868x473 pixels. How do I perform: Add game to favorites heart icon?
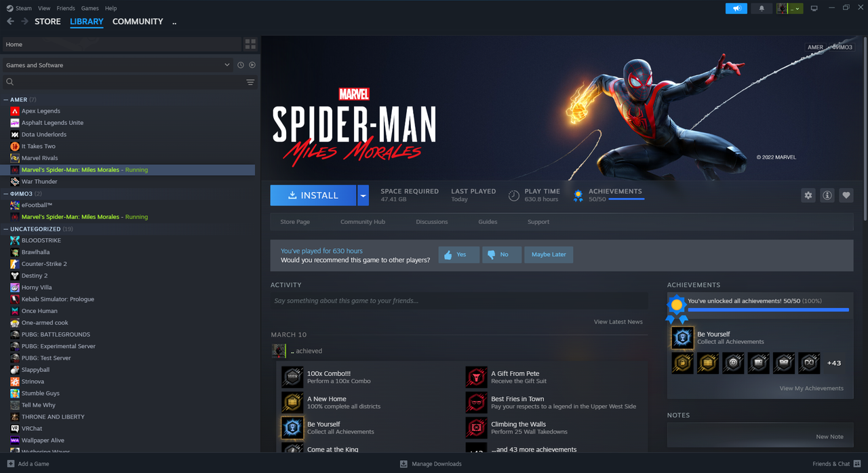pos(846,195)
